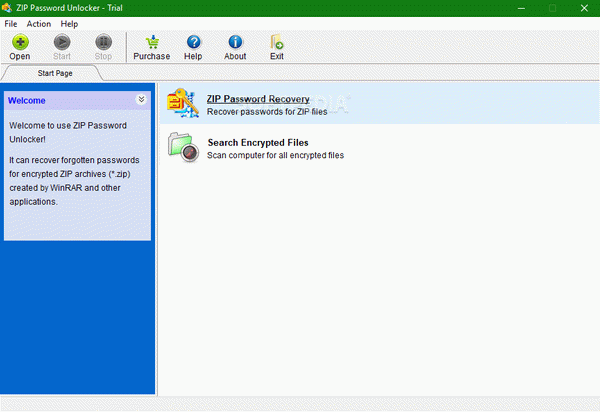This screenshot has width=600, height=412.
Task: Click the blue Help question mark icon
Action: [x=193, y=42]
